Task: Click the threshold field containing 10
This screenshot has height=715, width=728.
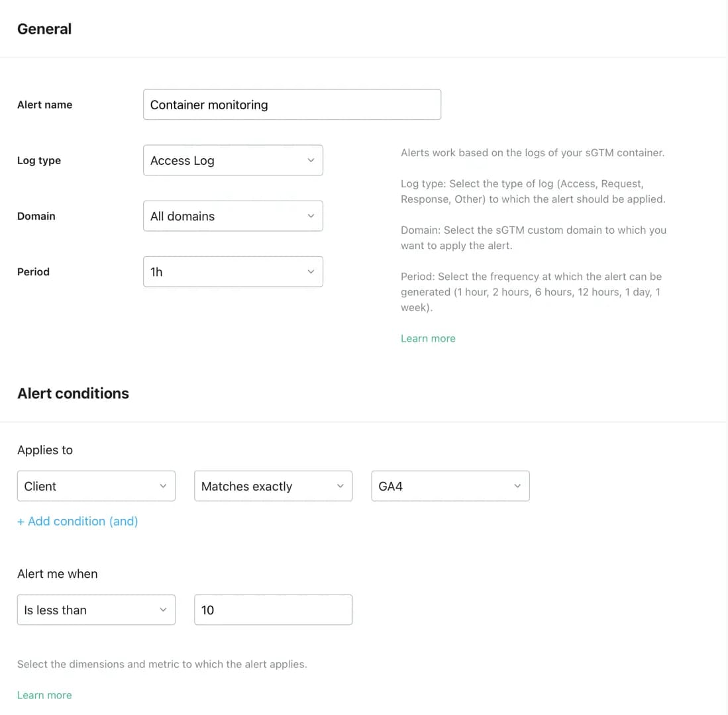Action: 274,610
